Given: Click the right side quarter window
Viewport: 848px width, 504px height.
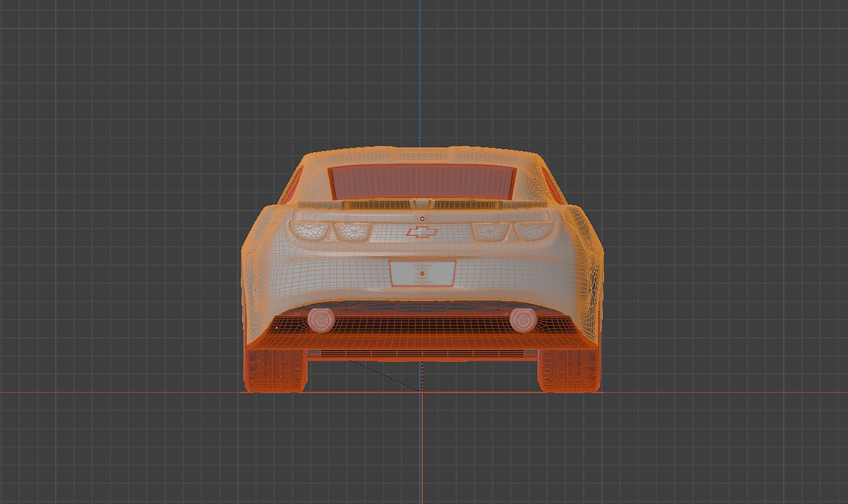Looking at the screenshot, I should click(552, 186).
